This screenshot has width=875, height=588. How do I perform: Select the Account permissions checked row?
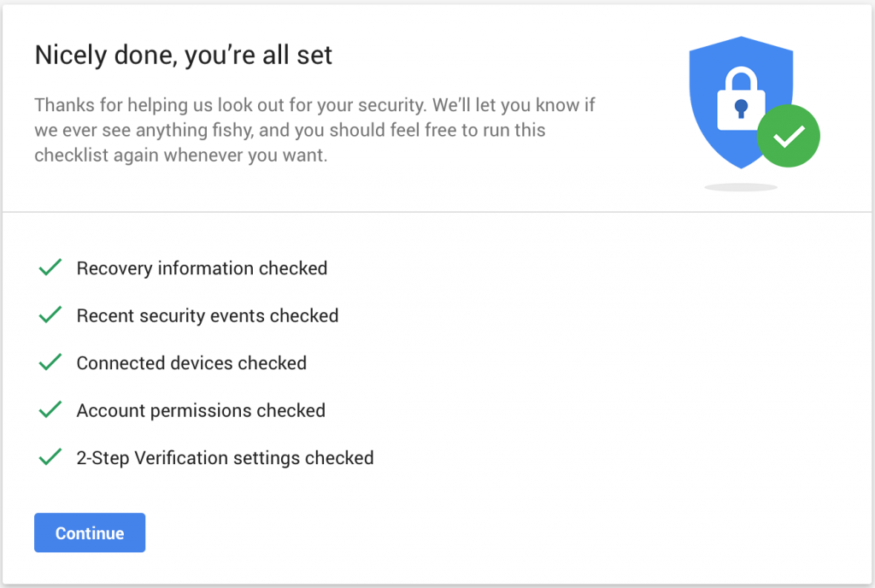[201, 410]
